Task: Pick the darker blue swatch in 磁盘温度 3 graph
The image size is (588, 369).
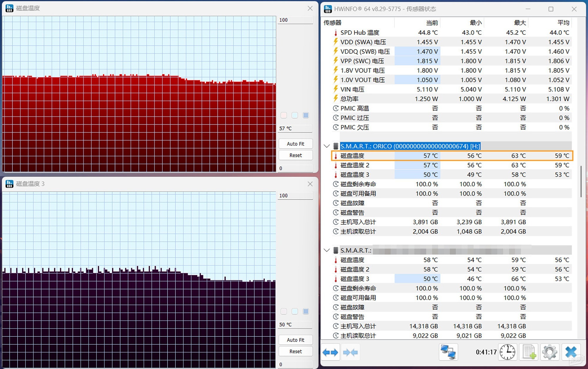Action: coord(306,311)
